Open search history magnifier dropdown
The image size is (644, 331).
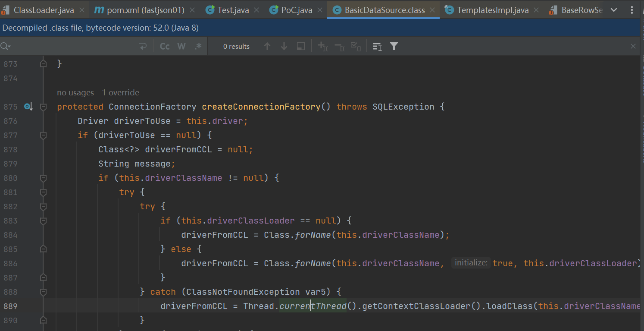coord(6,47)
